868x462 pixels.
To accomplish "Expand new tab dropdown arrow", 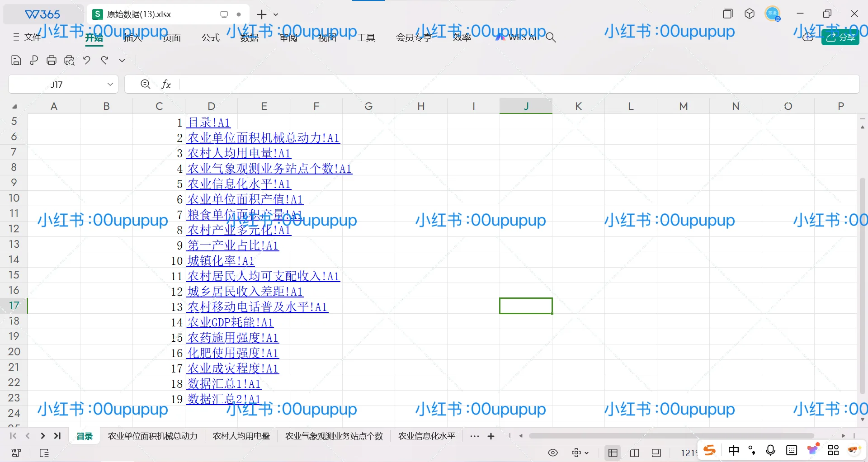I will coord(276,14).
